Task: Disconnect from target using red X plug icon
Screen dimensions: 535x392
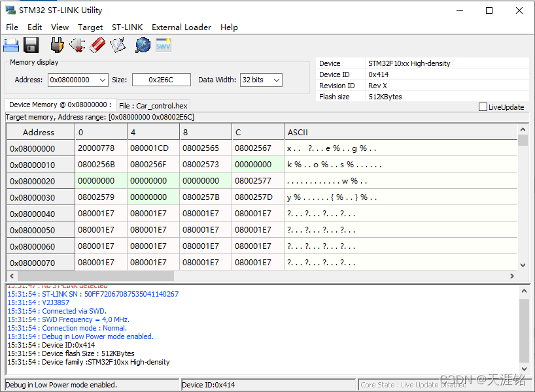Action: (77, 45)
